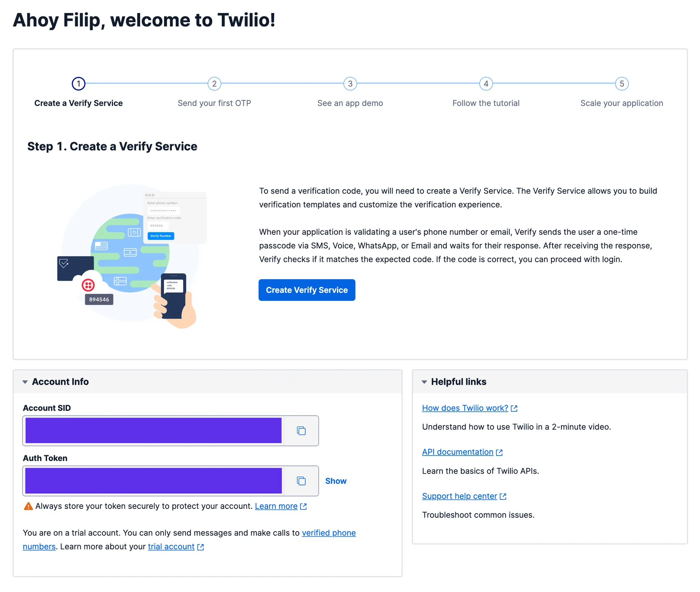Image resolution: width=700 pixels, height=592 pixels.
Task: Jump to step 3 See an app demo
Action: (350, 84)
